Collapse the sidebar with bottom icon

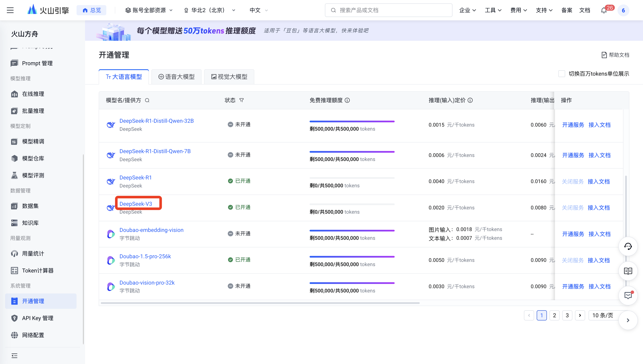tap(14, 356)
